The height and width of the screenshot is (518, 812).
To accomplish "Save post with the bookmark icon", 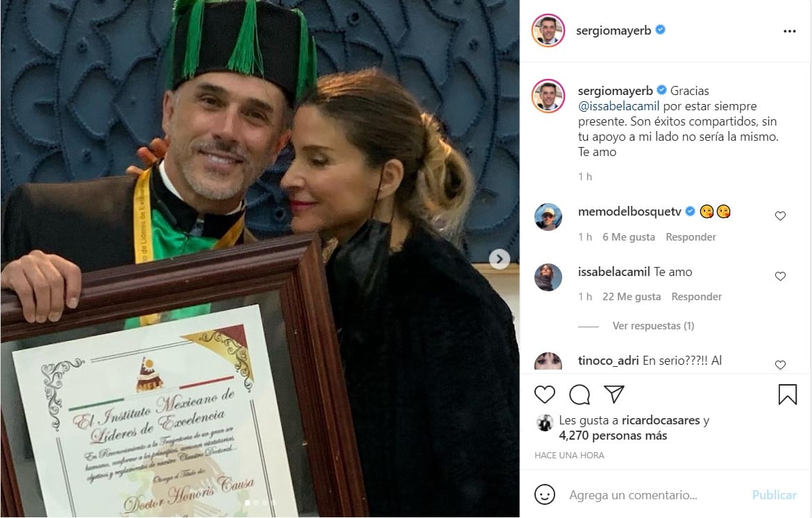I will [787, 395].
